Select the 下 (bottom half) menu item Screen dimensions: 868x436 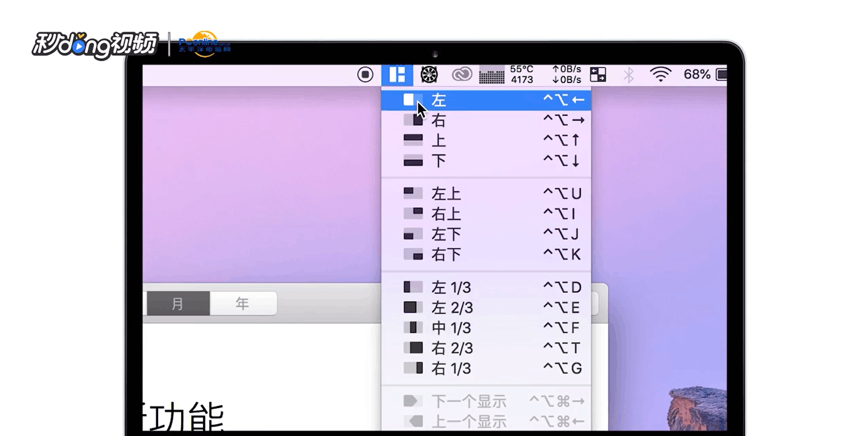click(486, 161)
